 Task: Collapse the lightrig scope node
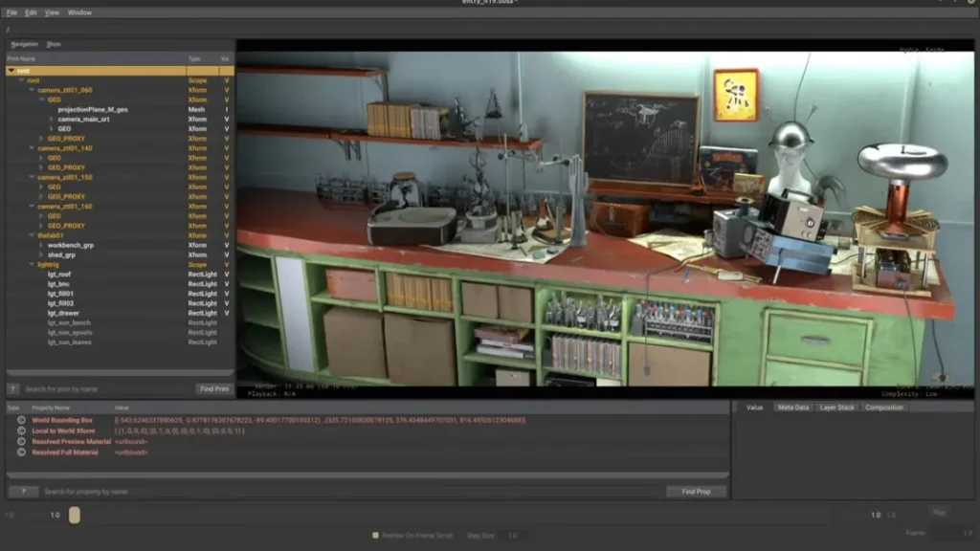tap(32, 265)
